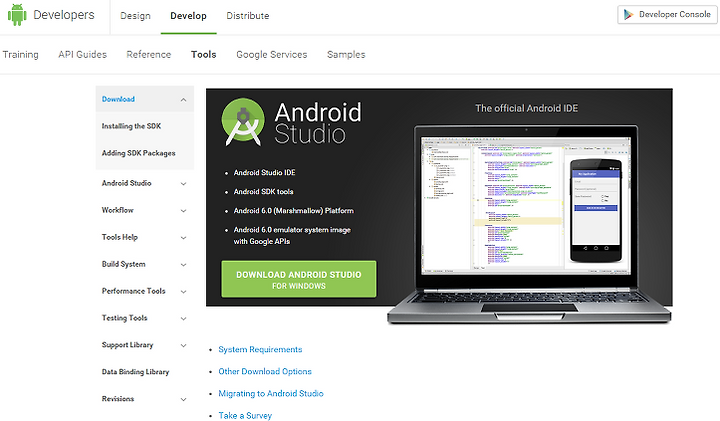Image resolution: width=720 pixels, height=421 pixels.
Task: Open the Download sidebar link
Action: tap(118, 99)
